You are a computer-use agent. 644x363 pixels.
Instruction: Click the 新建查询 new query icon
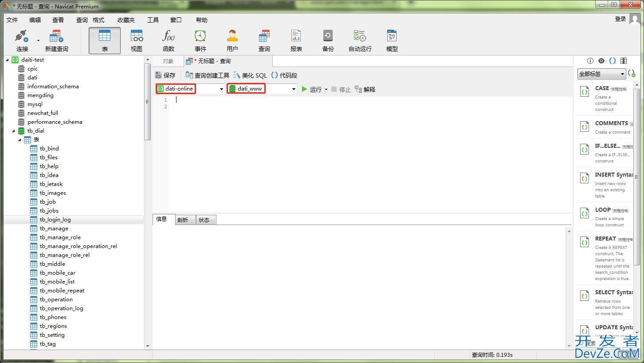[x=56, y=40]
